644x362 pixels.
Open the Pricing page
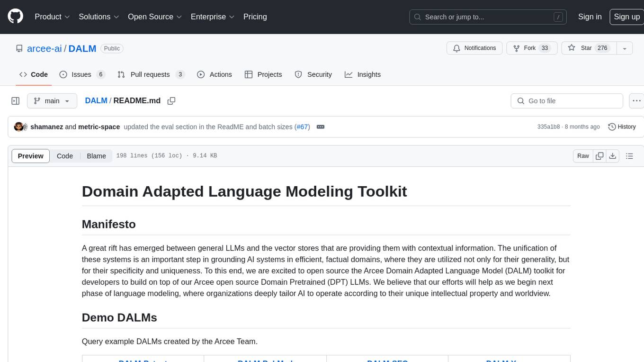point(255,17)
